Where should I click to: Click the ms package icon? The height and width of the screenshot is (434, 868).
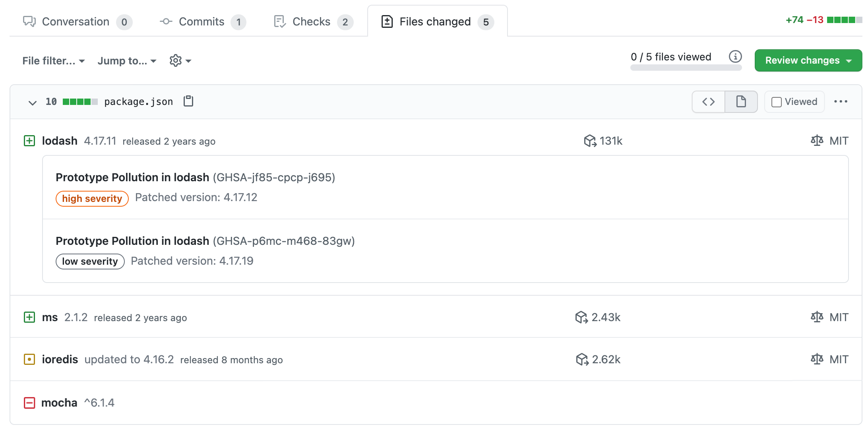pos(29,317)
